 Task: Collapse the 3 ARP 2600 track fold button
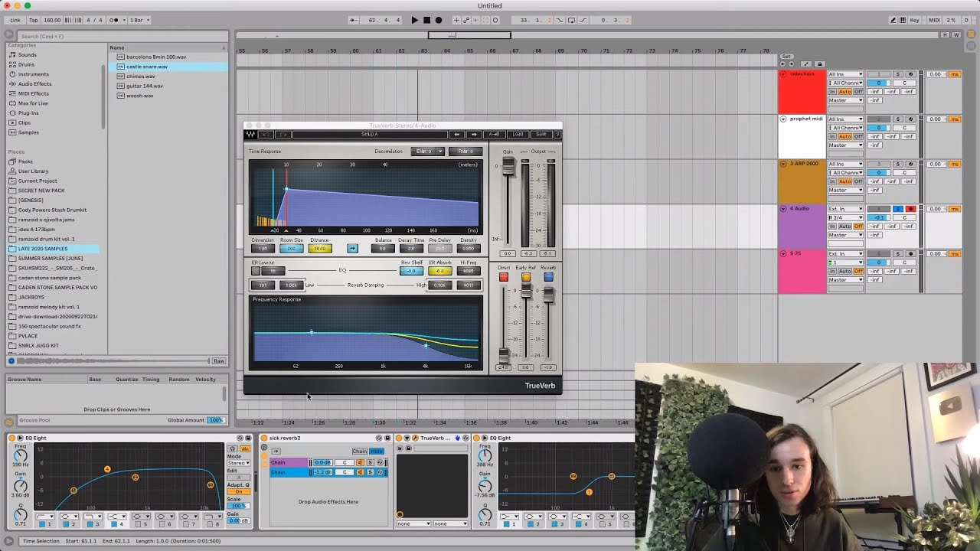(783, 164)
